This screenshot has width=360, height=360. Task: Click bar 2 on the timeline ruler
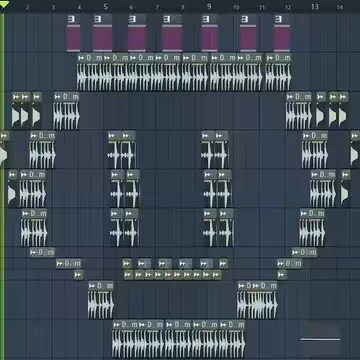click(27, 7)
